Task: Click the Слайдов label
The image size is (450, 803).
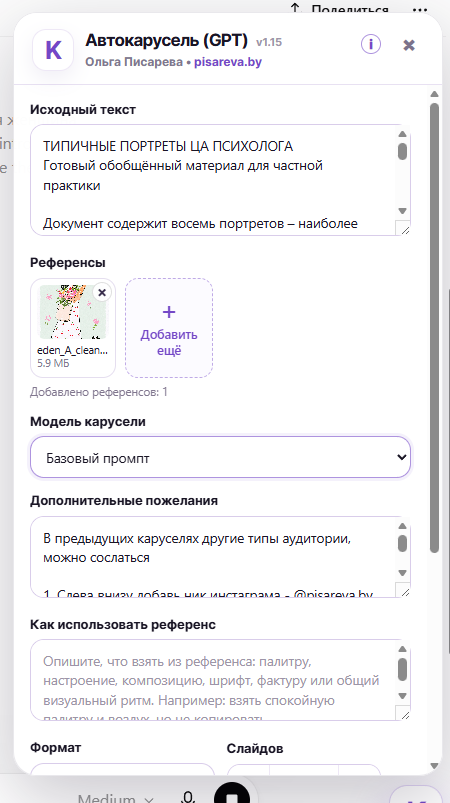Action: (x=255, y=748)
